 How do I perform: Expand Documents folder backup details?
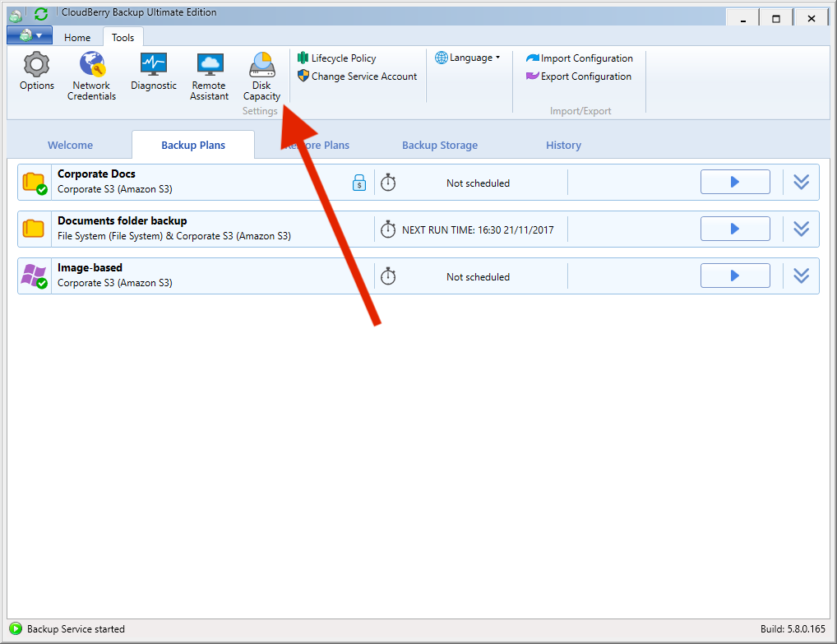click(x=802, y=229)
